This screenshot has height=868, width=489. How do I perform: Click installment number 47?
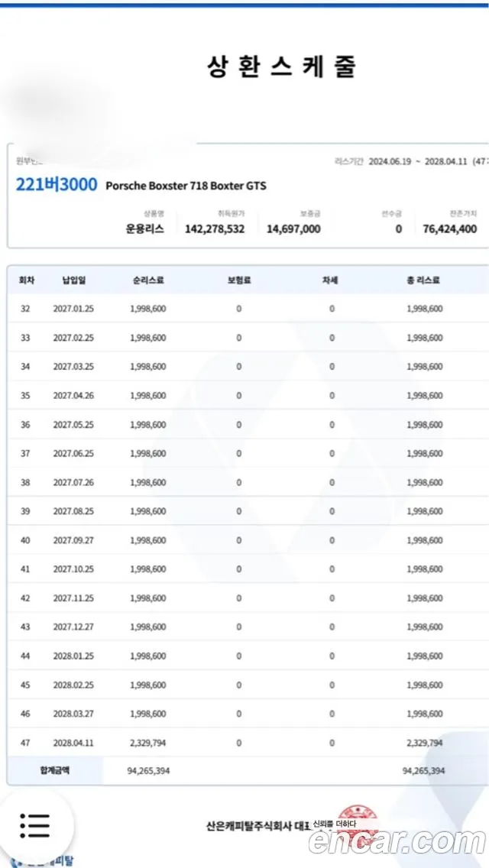click(25, 743)
